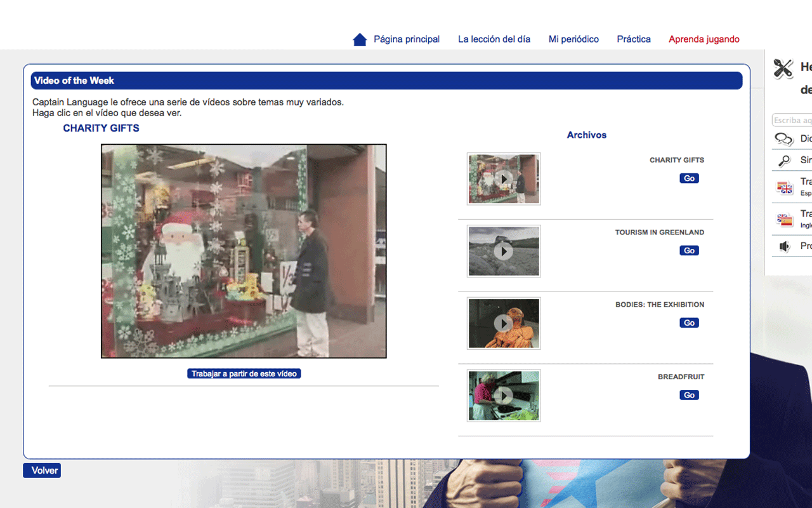Play the large Charity Gifts video
Screen dimensions: 812x508
tap(244, 251)
